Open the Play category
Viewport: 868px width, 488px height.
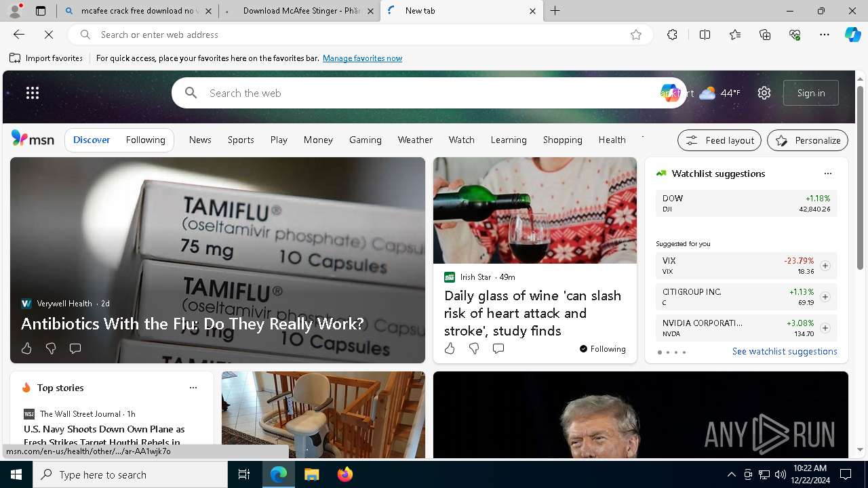[x=279, y=140]
